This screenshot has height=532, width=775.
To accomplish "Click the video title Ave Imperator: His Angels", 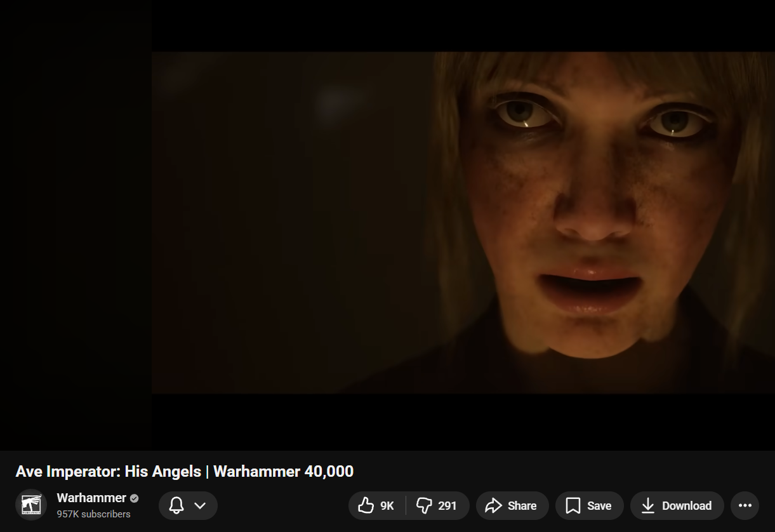I will pyautogui.click(x=185, y=472).
